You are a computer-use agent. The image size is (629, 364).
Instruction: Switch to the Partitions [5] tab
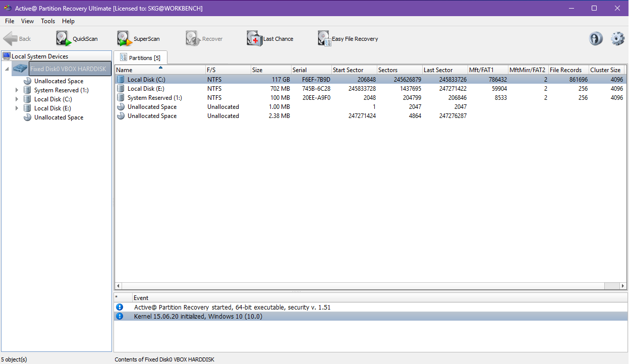coord(140,57)
